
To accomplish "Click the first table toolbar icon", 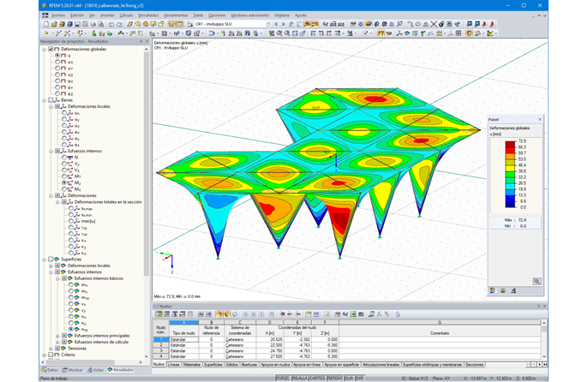I will (159, 314).
